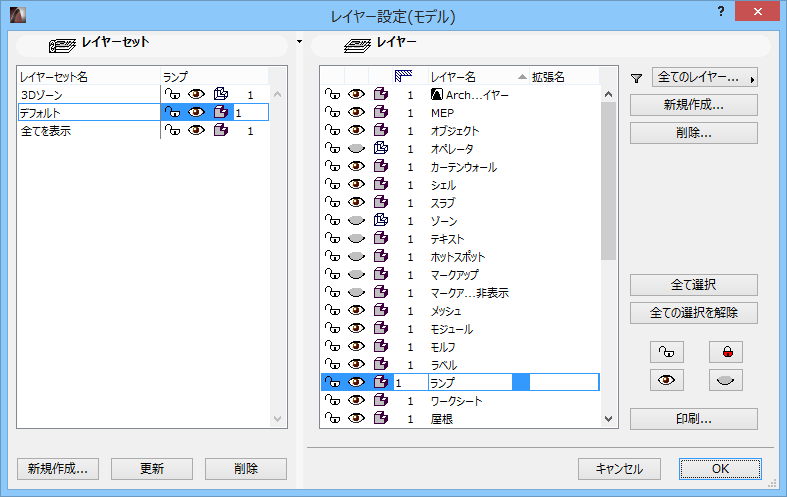Hide the 屋根 layer via eye
Screen dimensions: 787x497
(356, 418)
